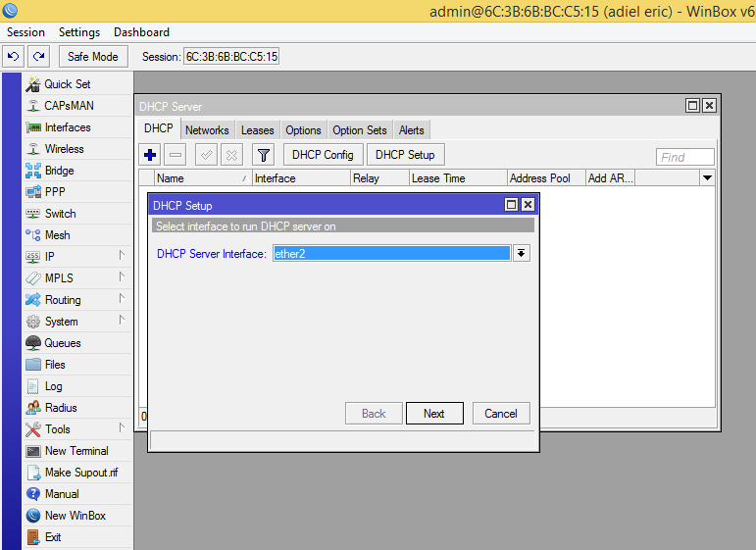Click the remove (minus) toolbar icon

coord(176,155)
